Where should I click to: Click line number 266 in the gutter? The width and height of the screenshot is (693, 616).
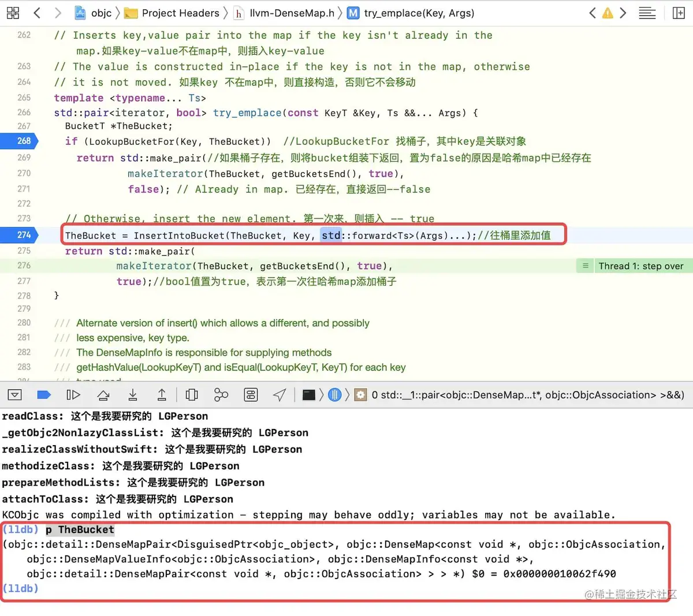click(x=24, y=113)
